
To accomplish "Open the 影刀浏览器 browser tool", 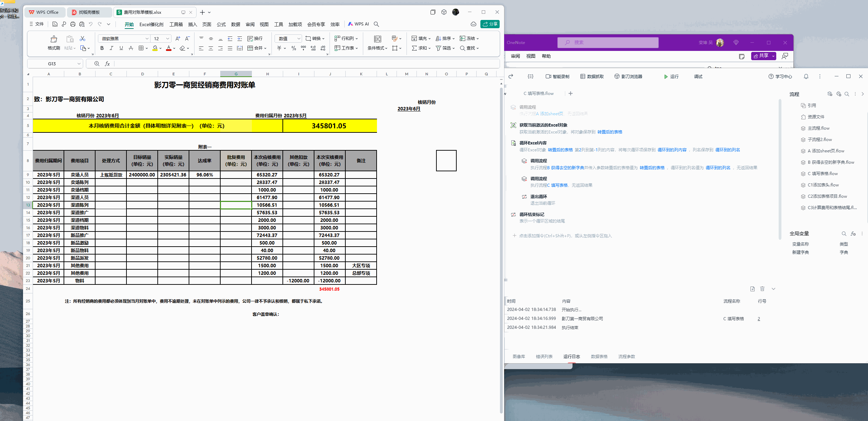I will tap(628, 76).
